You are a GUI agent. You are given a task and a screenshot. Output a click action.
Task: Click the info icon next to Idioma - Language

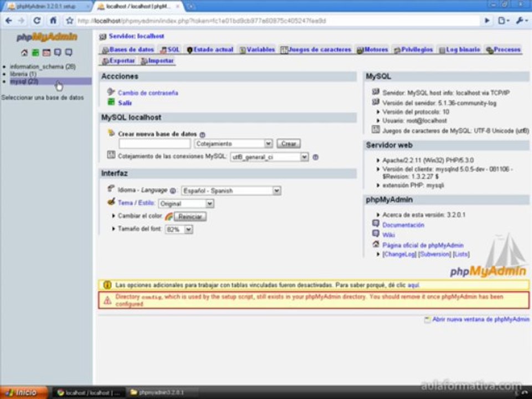tap(173, 191)
